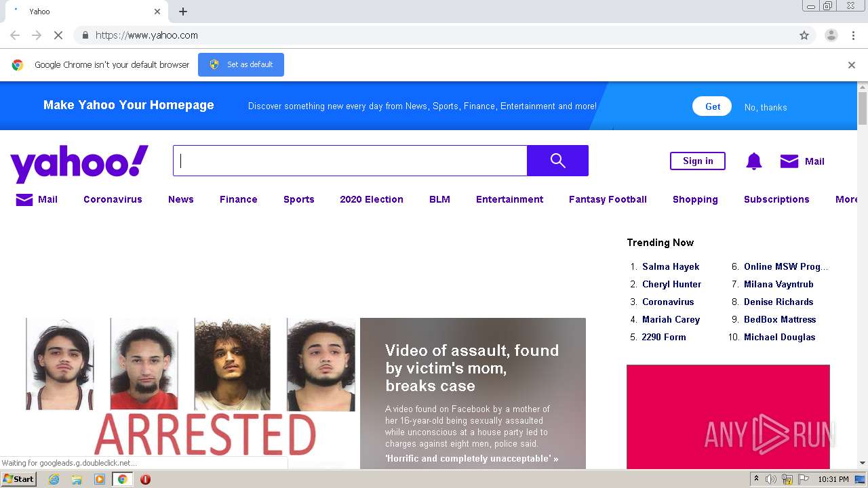Click the padlock site info icon

(x=85, y=35)
